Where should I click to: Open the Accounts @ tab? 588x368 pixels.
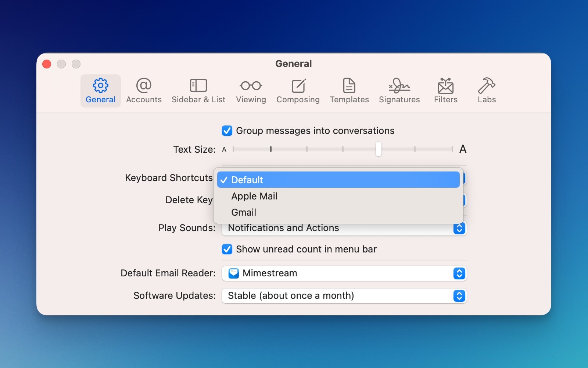[144, 91]
